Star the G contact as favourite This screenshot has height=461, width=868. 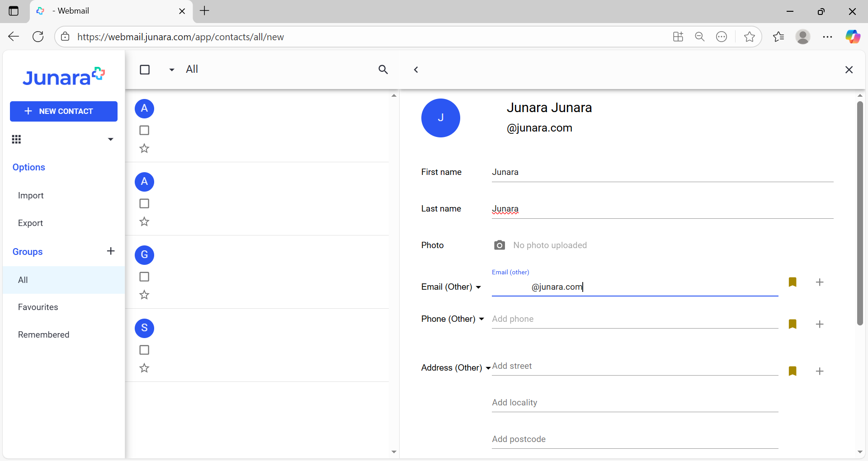pos(144,295)
